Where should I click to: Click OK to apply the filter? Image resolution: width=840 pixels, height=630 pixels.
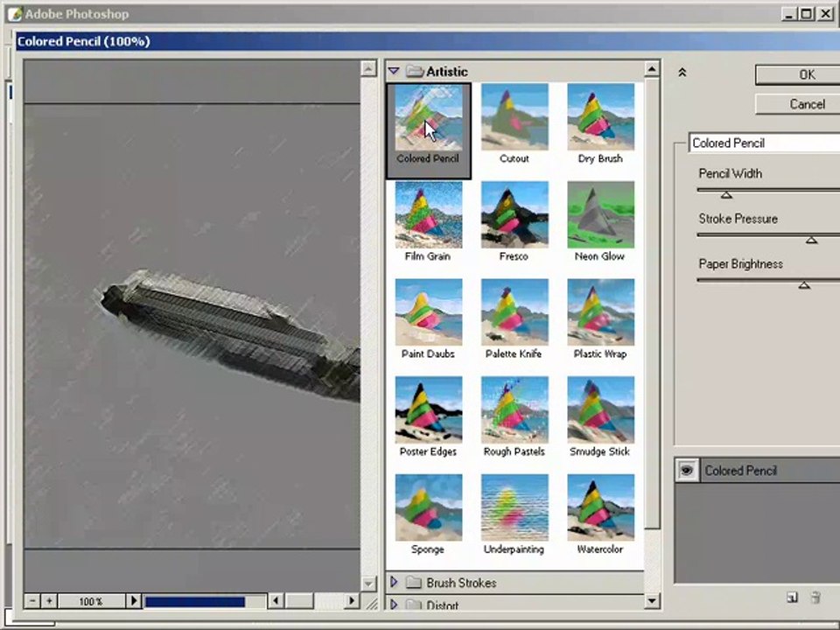(x=798, y=74)
